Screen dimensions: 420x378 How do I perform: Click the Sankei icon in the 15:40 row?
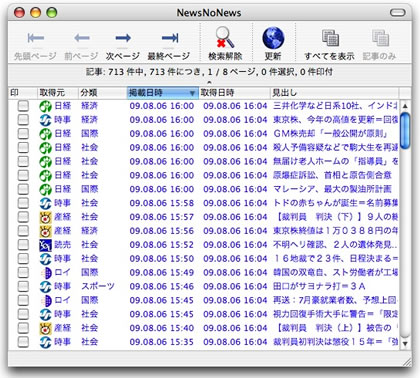point(45,328)
